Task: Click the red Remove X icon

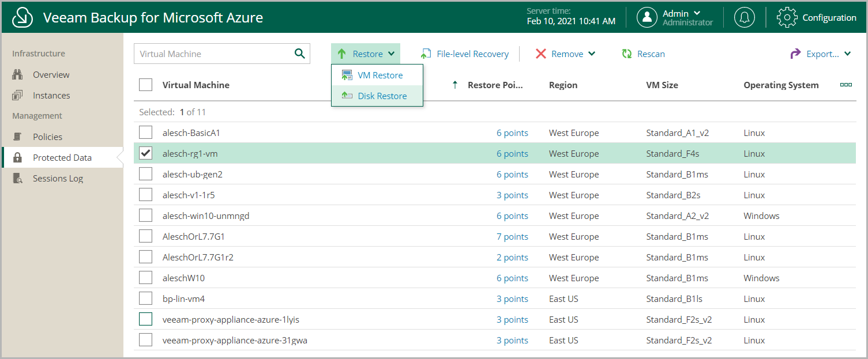Action: click(540, 54)
